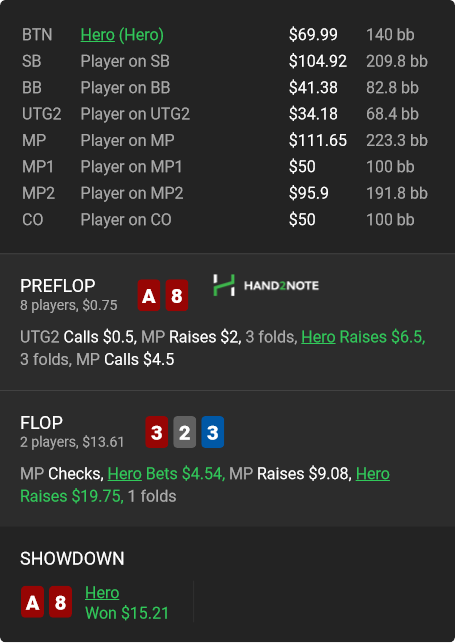Select the blue 3 flop card
Screen dimensions: 455x643
click(212, 432)
